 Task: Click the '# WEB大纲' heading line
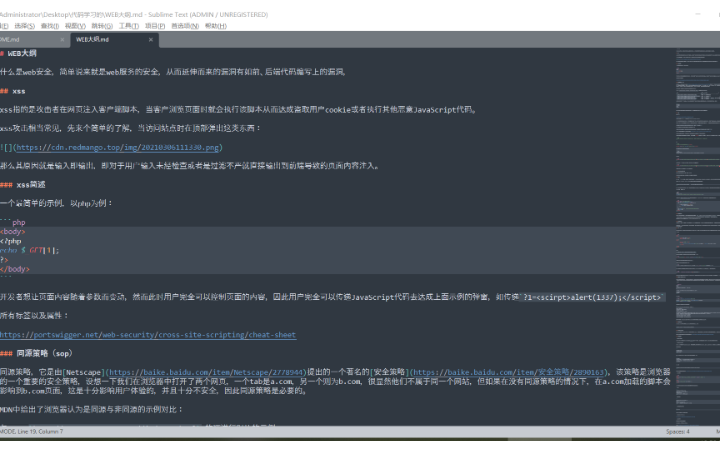tap(18, 54)
